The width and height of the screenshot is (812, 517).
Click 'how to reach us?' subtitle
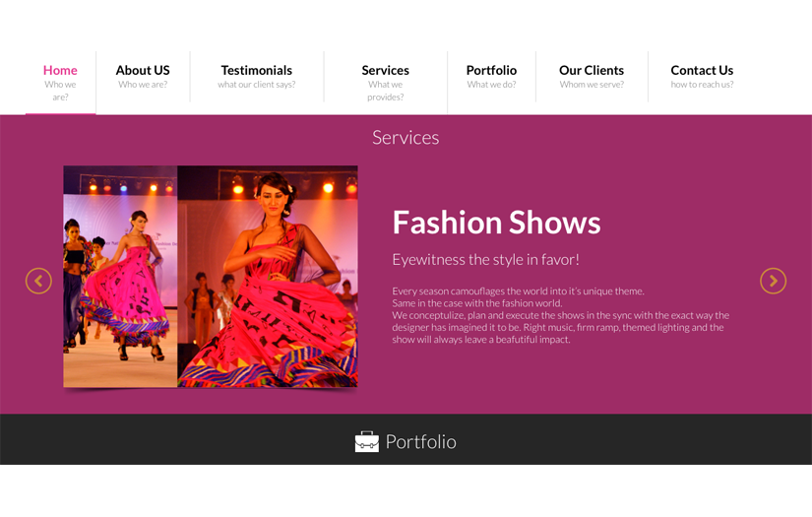pos(702,85)
